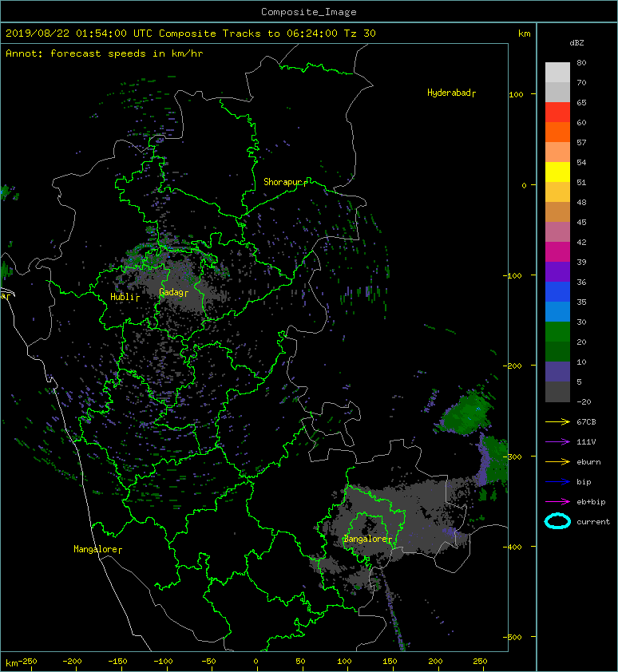Select the gray swatch between 70 and 65
This screenshot has width=618, height=672.
(557, 92)
